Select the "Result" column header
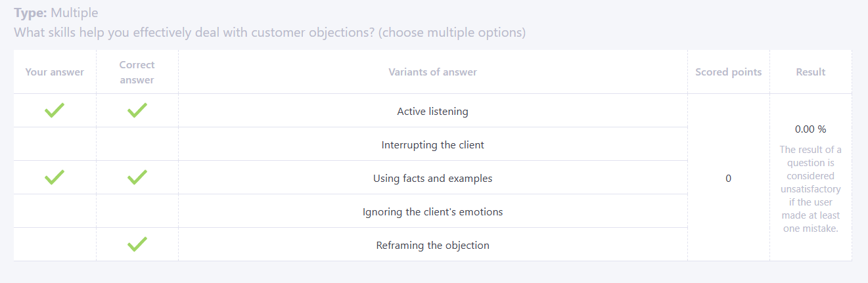The height and width of the screenshot is (283, 868). tap(810, 72)
